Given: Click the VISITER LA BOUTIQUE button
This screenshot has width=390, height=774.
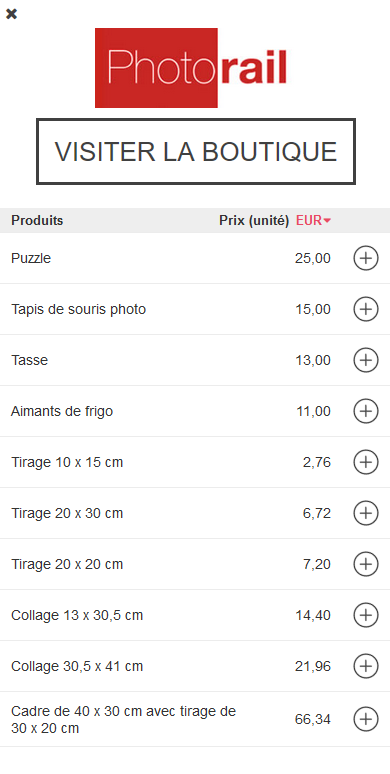Looking at the screenshot, I should coord(196,152).
